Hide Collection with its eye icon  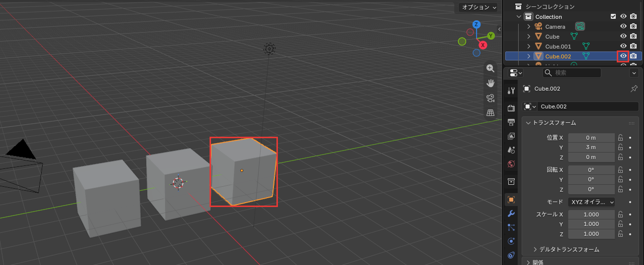(x=624, y=16)
